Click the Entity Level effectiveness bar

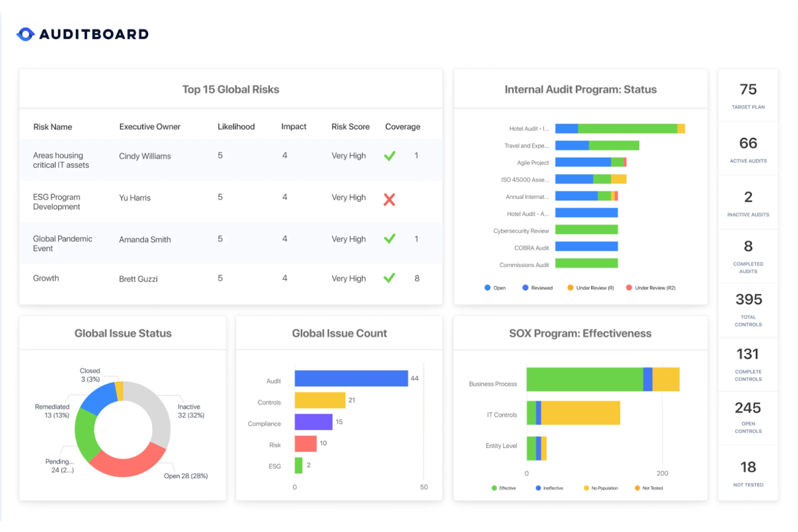[536, 448]
